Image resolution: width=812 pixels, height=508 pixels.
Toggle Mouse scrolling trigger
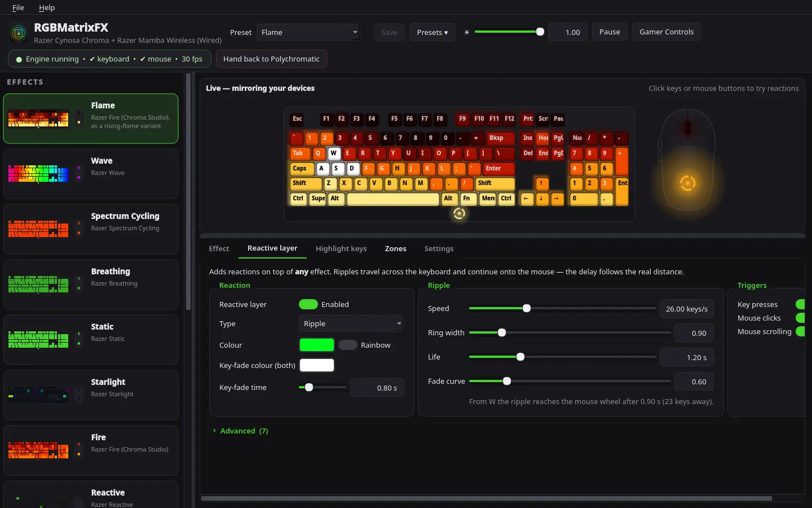point(800,331)
